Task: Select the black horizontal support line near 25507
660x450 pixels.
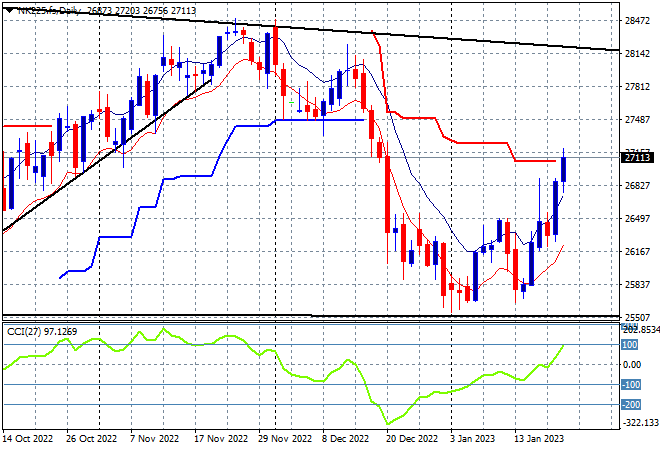Action: click(x=465, y=316)
